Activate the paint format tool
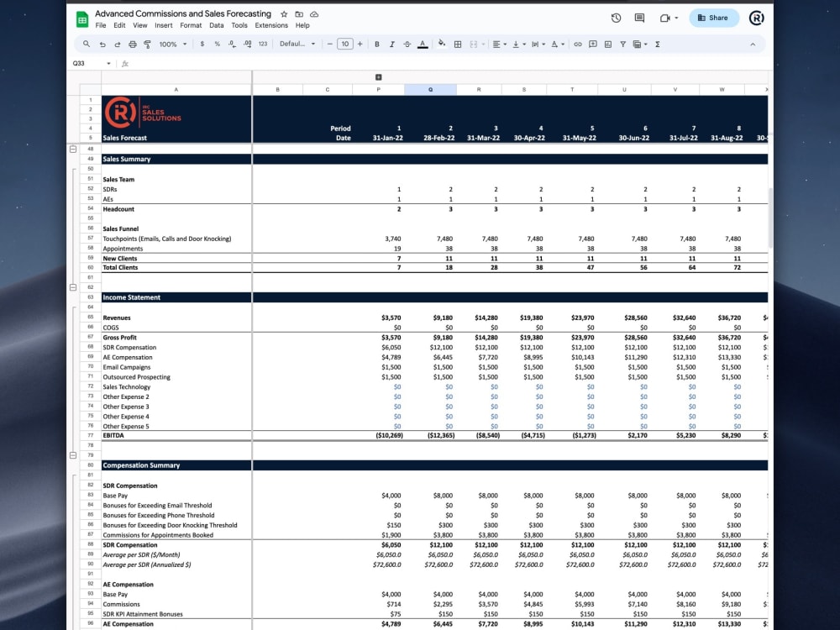840x630 pixels. click(x=147, y=45)
